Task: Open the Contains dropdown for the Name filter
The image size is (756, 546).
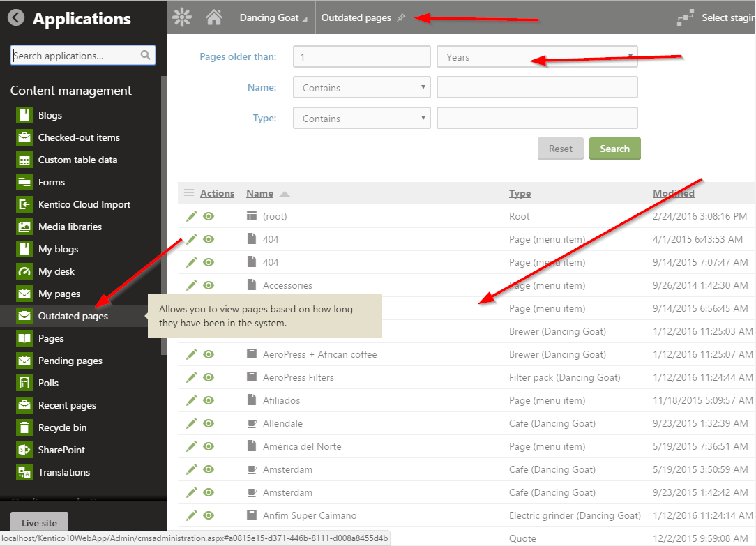Action: click(x=361, y=87)
